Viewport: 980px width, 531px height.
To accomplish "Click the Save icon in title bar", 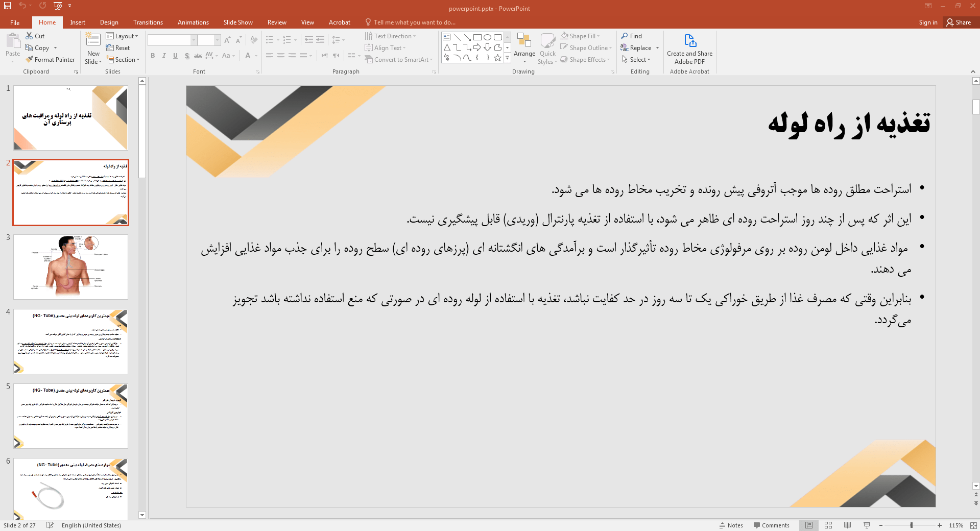I will tap(8, 6).
